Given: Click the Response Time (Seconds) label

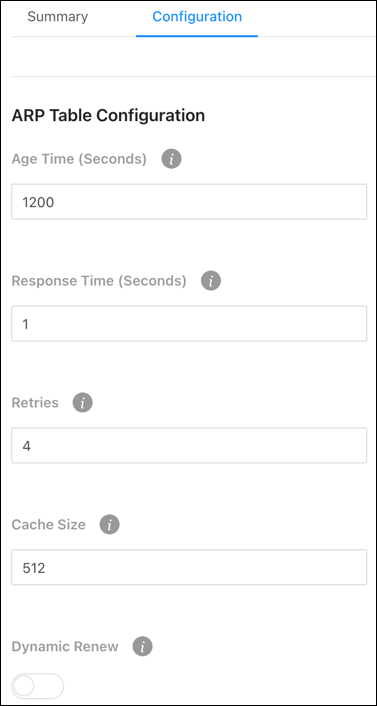Looking at the screenshot, I should tap(99, 281).
